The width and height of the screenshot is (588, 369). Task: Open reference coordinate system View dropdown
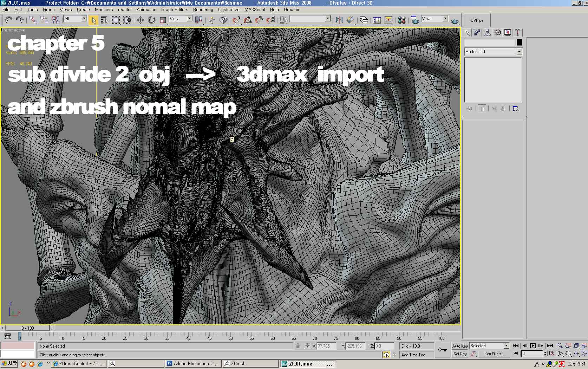coord(180,19)
